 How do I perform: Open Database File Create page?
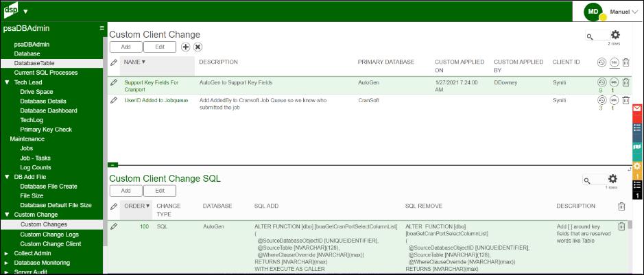click(49, 187)
